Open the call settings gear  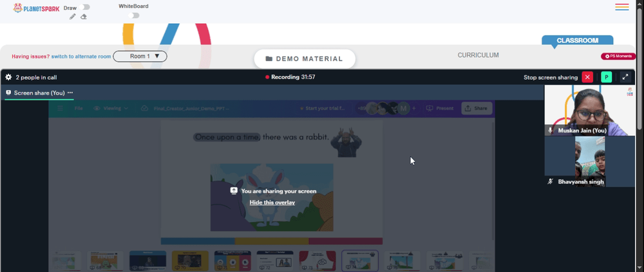[8, 77]
